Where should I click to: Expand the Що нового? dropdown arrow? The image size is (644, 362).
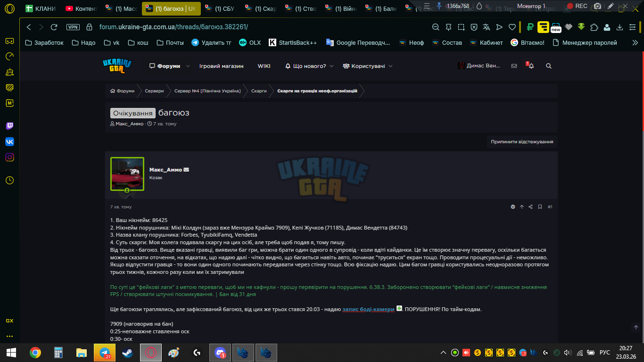[x=331, y=66]
